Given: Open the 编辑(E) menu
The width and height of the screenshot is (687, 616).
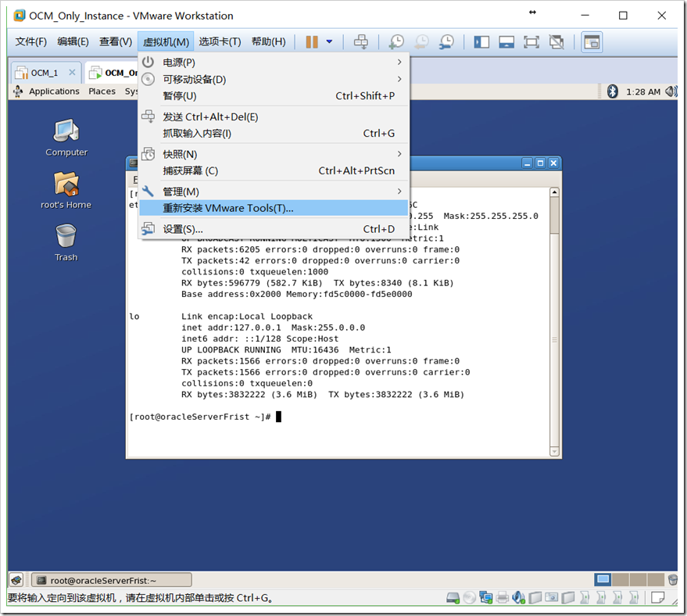Looking at the screenshot, I should click(x=73, y=41).
